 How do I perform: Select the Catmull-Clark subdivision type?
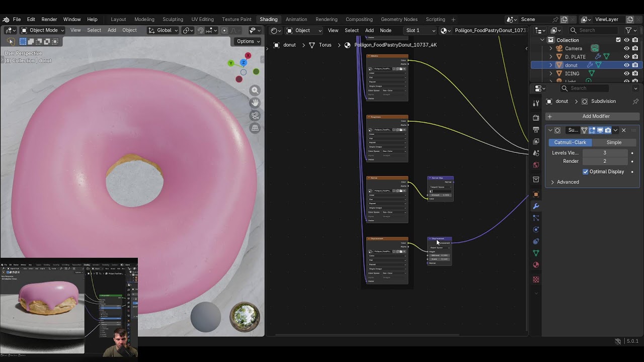point(570,142)
